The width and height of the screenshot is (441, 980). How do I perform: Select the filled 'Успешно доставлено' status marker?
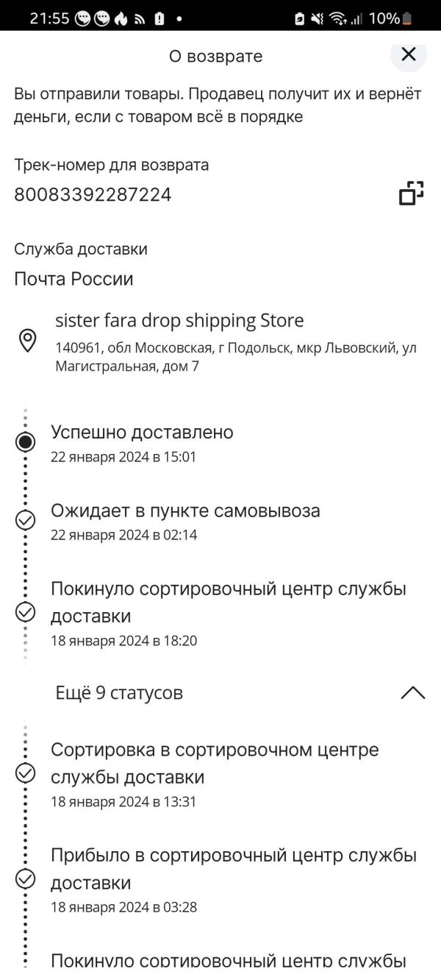tap(26, 441)
